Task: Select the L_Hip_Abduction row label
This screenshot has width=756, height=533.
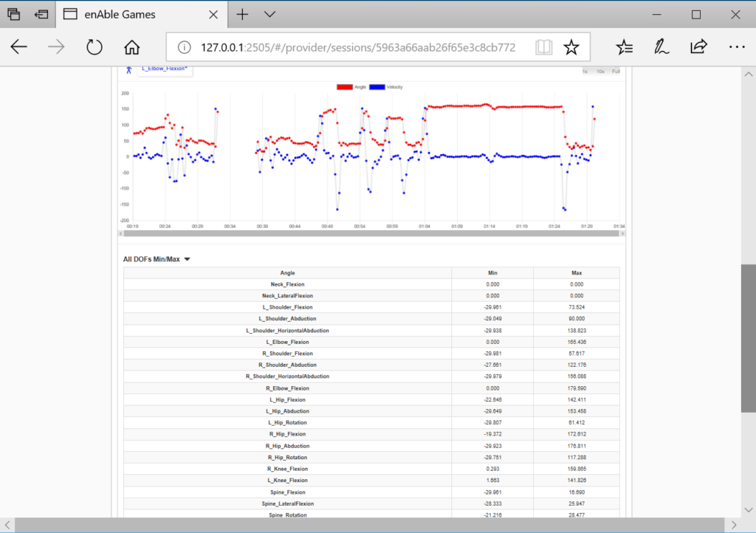Action: (x=287, y=411)
